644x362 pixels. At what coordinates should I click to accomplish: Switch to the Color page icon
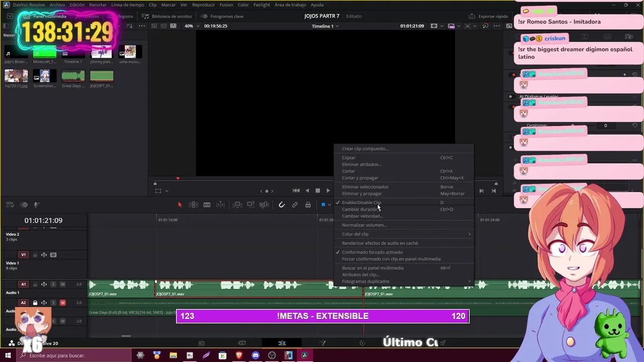[x=362, y=343]
